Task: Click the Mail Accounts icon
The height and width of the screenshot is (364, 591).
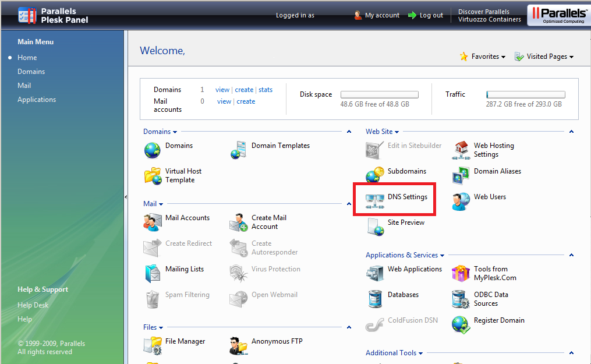Action: (152, 222)
